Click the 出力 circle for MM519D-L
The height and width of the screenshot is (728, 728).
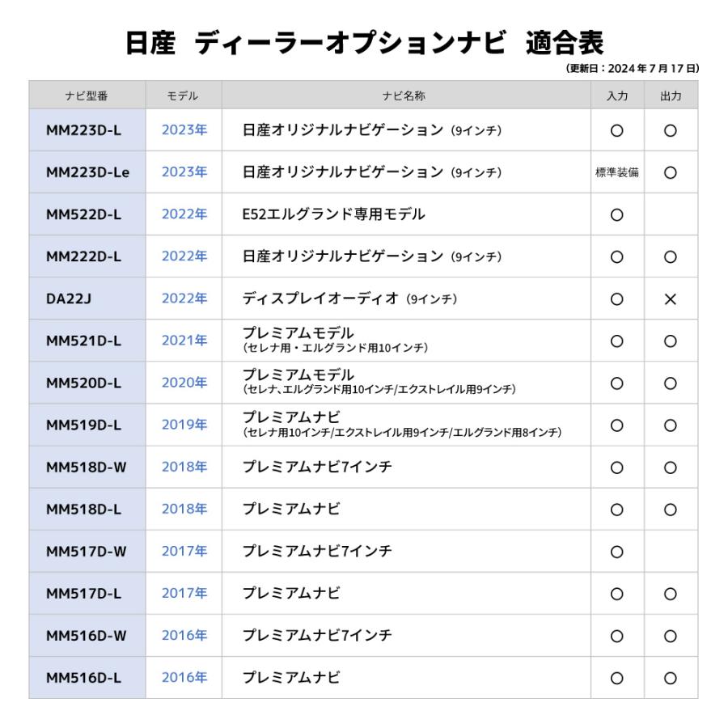[670, 425]
